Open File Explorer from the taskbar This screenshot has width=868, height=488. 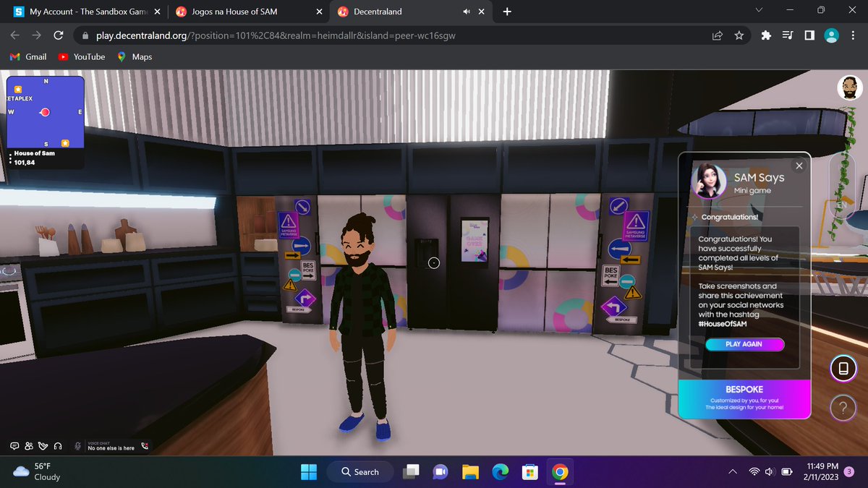tap(470, 471)
